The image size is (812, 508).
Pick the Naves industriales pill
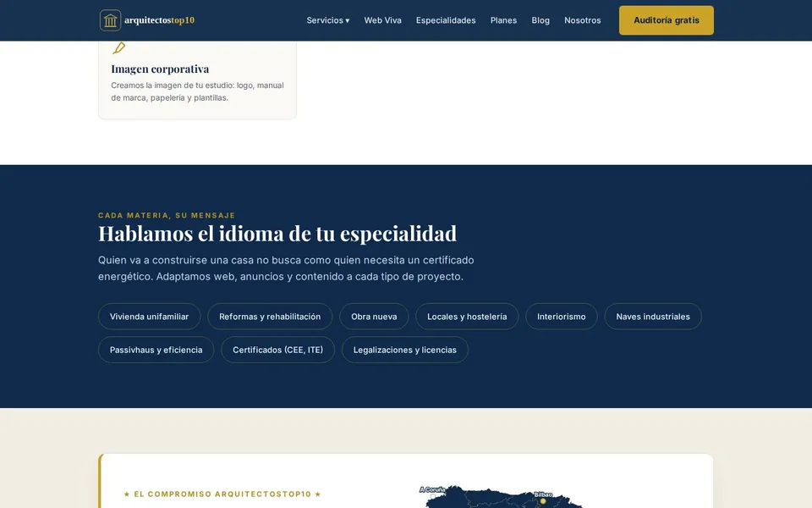point(653,316)
